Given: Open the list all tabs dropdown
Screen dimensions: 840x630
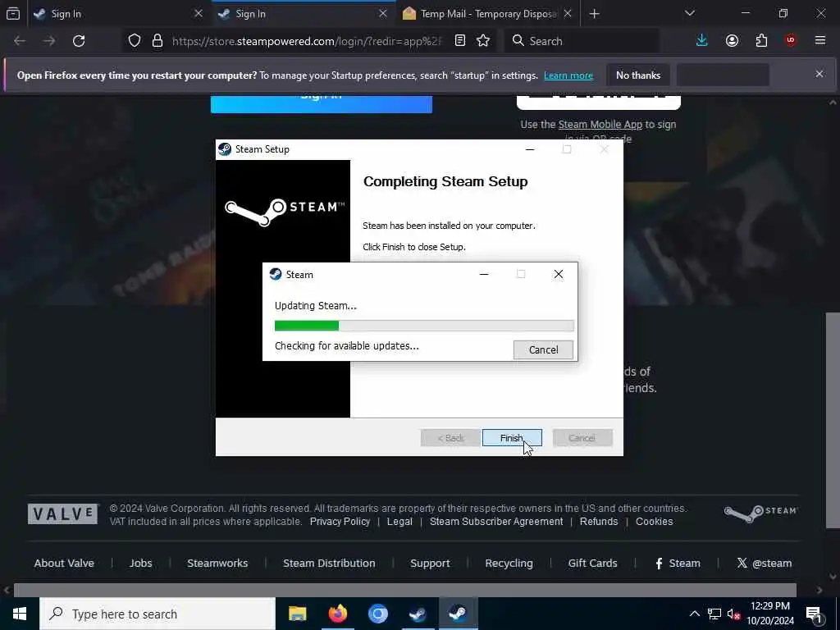Looking at the screenshot, I should (689, 13).
